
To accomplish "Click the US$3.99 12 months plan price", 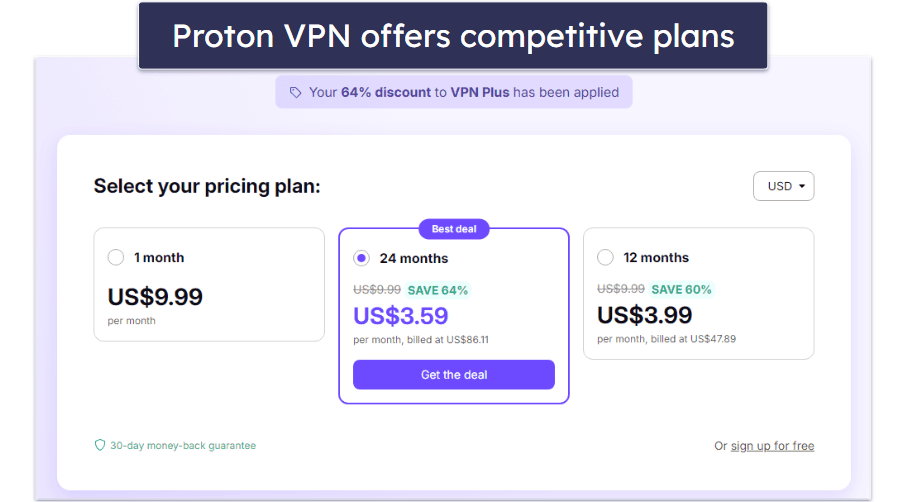I will click(644, 315).
